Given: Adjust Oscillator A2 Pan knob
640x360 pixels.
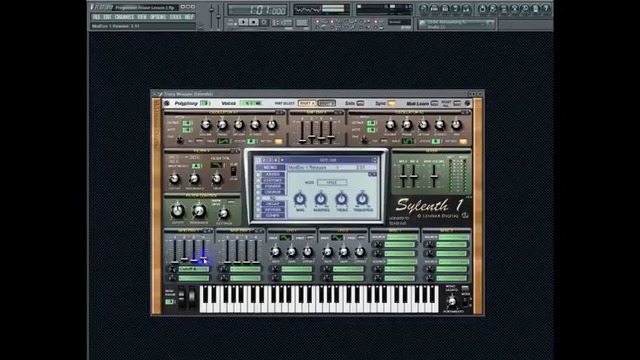Looking at the screenshot, I should point(456,125).
